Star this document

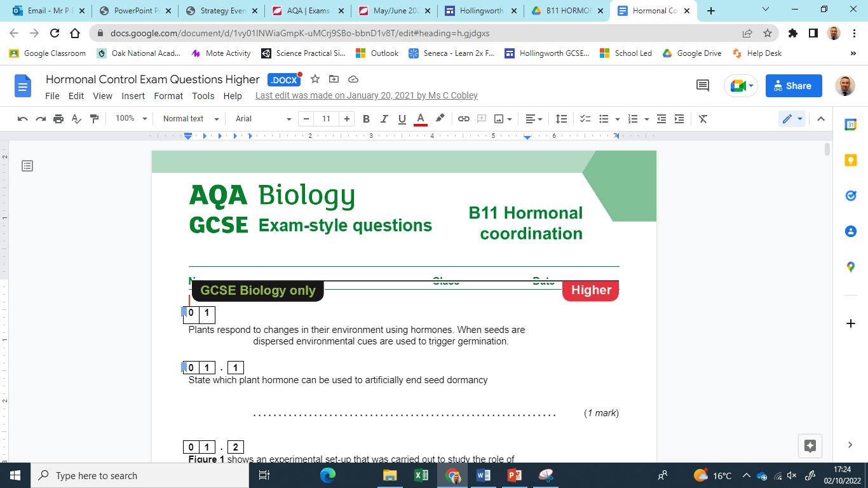(315, 79)
